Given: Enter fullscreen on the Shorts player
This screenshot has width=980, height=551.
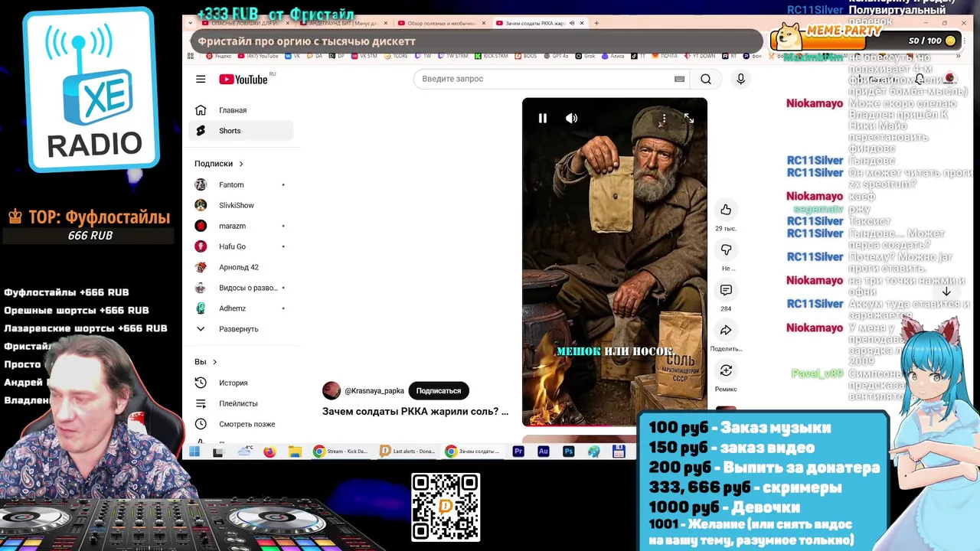Looking at the screenshot, I should click(689, 118).
